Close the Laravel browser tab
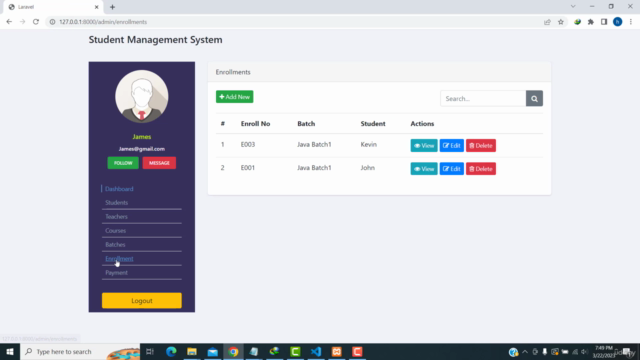Screen dimensions: 640x360 coord(96,7)
